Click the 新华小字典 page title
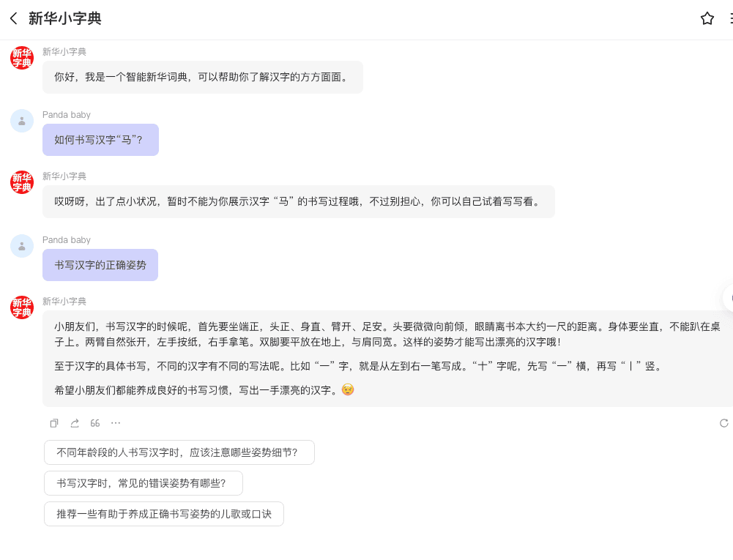Image resolution: width=733 pixels, height=560 pixels. (x=64, y=18)
